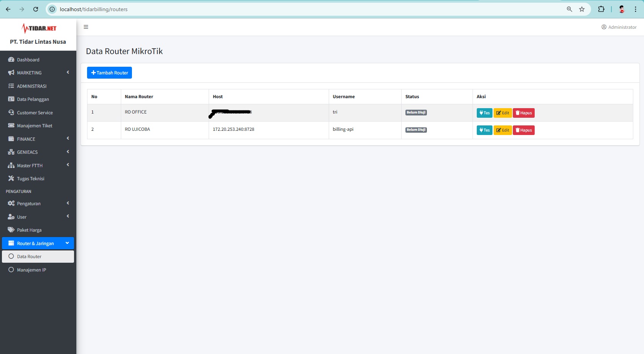
Task: Expand the FINANCE submenu arrow
Action: pyautogui.click(x=68, y=138)
